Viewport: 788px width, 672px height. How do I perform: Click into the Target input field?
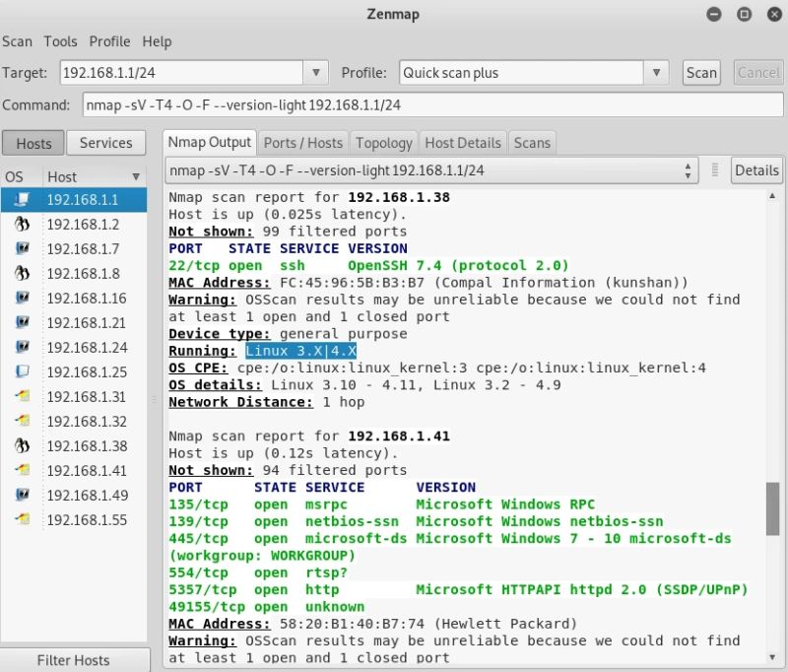click(x=181, y=72)
